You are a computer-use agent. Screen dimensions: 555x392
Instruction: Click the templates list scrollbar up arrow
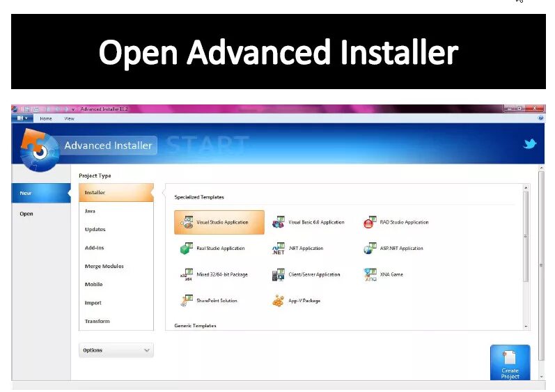pos(526,187)
